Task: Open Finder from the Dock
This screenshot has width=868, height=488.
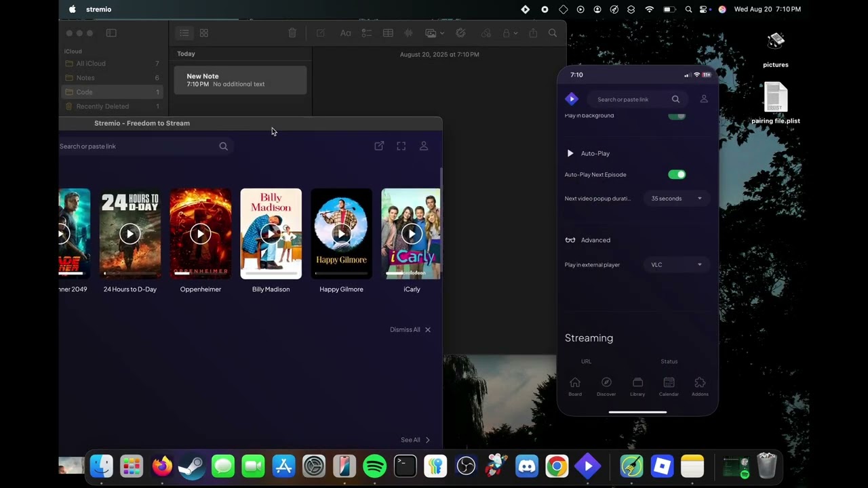Action: [x=102, y=466]
